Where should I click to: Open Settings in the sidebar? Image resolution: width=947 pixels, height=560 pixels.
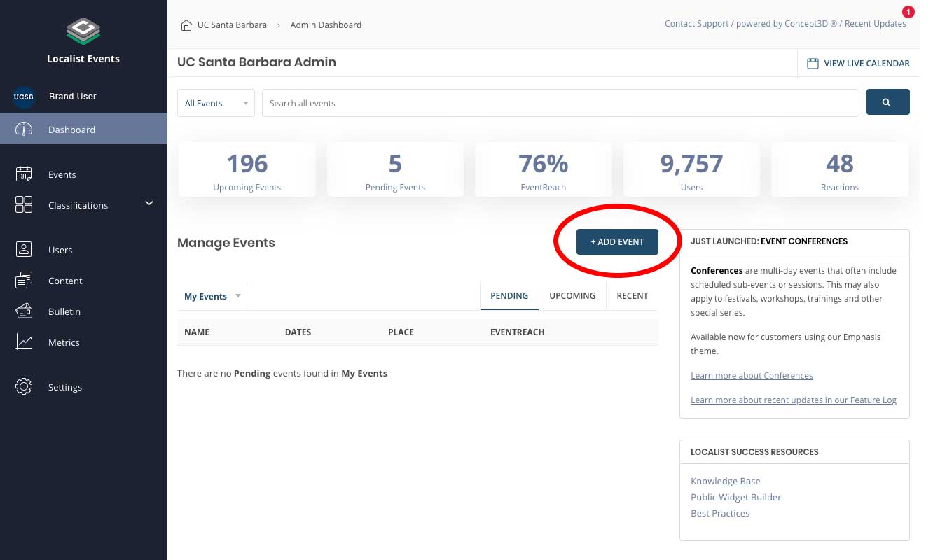pyautogui.click(x=83, y=387)
